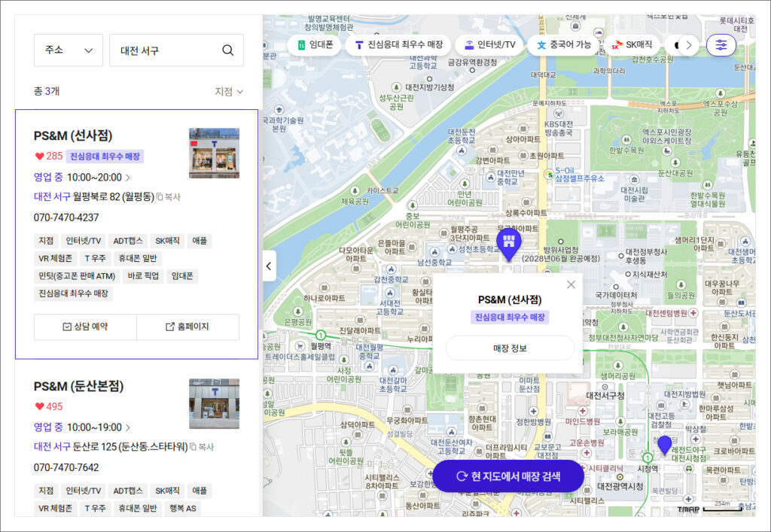The height and width of the screenshot is (532, 771).
Task: Click the 대전 서구 search input field
Action: [166, 50]
